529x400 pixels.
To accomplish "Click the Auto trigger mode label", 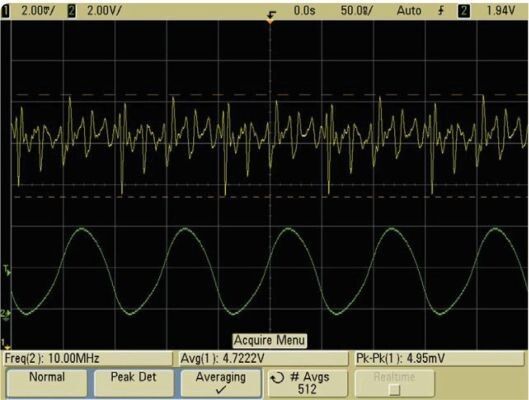I will tap(409, 10).
